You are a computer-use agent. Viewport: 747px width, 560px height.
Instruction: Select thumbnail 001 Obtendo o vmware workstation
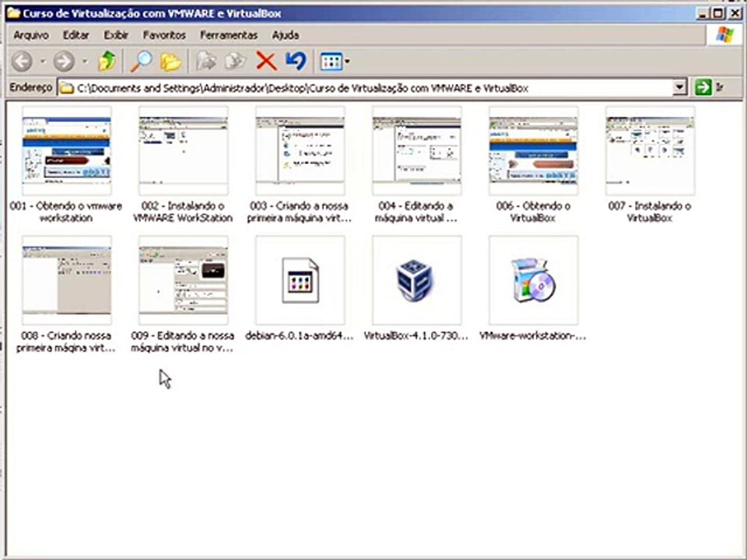[x=67, y=150]
